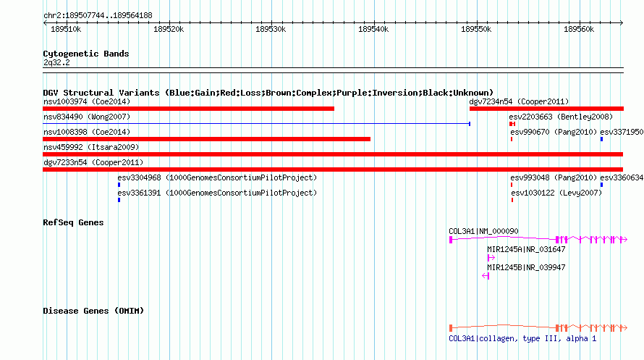
Task: Select the nsv459992 (Itsara2009) red bar
Action: click(333, 154)
